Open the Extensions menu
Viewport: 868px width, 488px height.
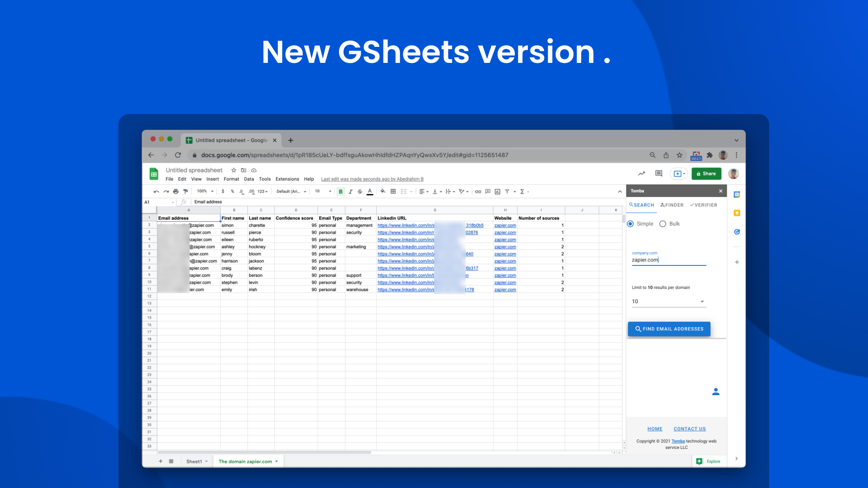tap(287, 179)
